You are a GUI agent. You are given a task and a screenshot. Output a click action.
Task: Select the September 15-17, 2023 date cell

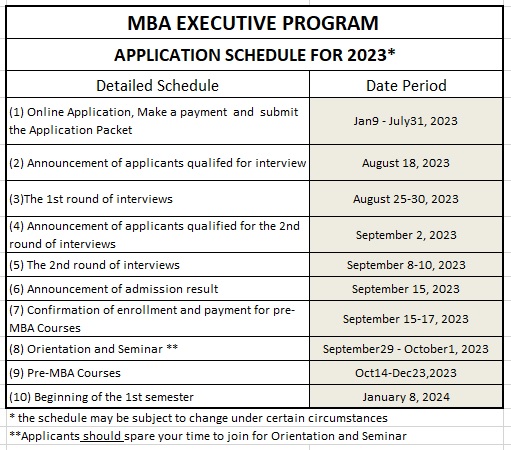[x=406, y=319]
